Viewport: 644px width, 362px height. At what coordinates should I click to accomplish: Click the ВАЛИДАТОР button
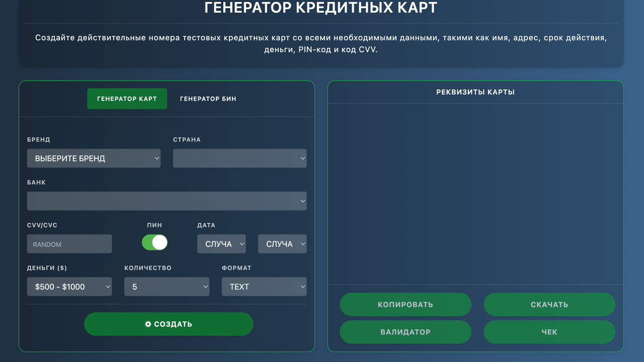point(406,332)
